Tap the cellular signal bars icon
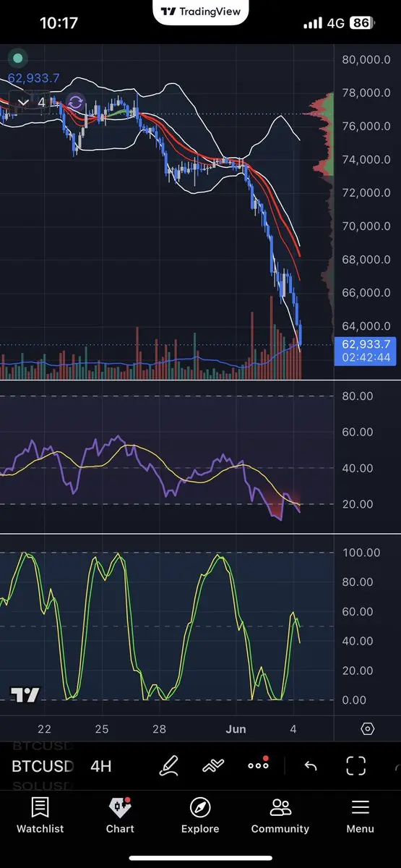Viewport: 401px width, 868px height. coord(313,23)
